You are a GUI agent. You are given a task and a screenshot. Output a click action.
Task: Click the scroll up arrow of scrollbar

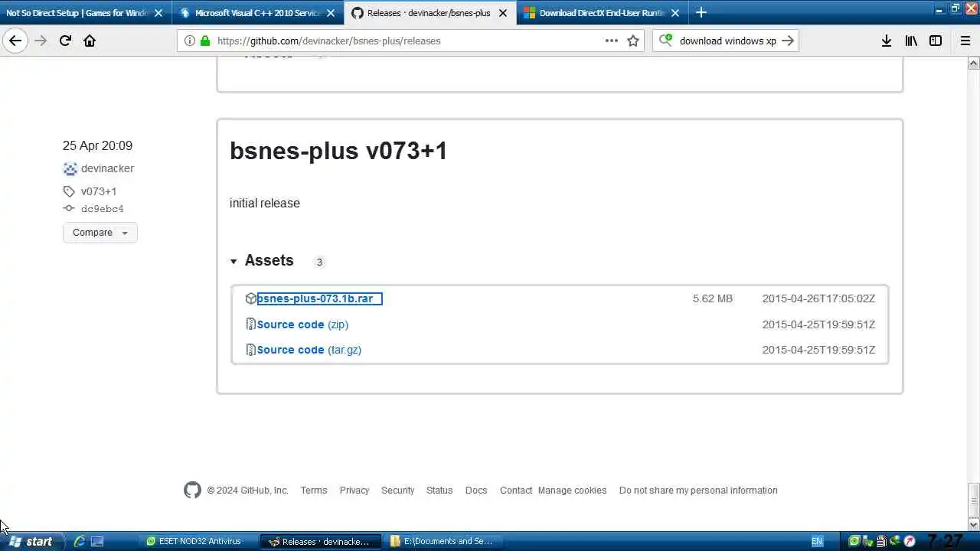coord(973,64)
